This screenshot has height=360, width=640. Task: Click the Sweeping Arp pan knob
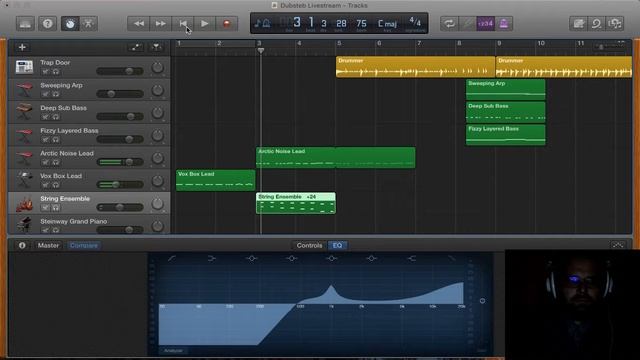(x=157, y=90)
